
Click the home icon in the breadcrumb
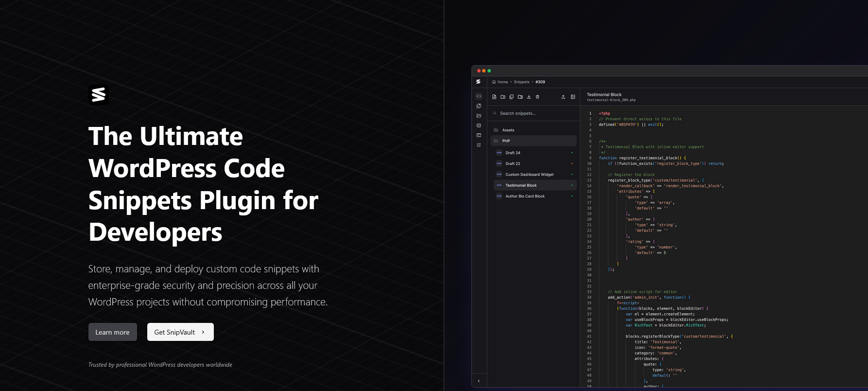click(x=494, y=82)
